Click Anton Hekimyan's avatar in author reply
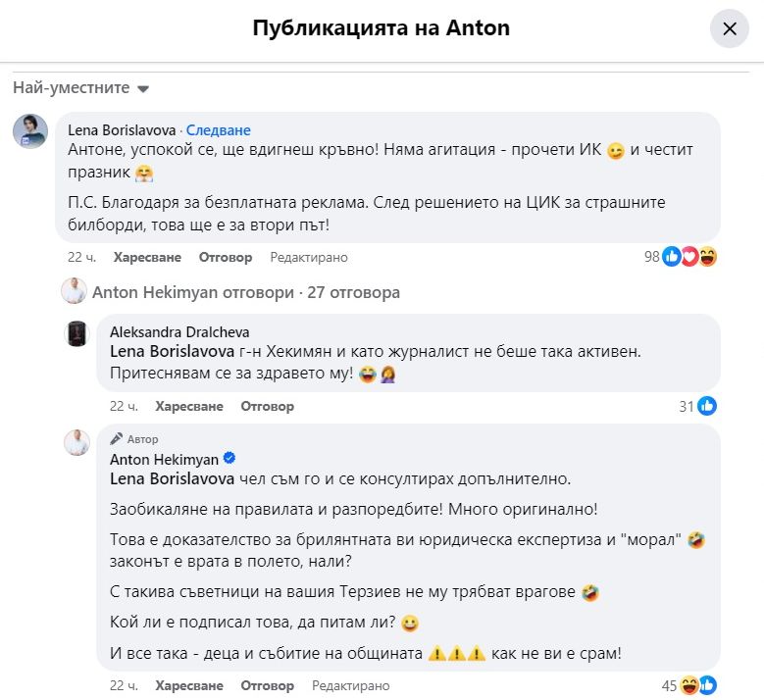764x700 pixels. coord(76,443)
